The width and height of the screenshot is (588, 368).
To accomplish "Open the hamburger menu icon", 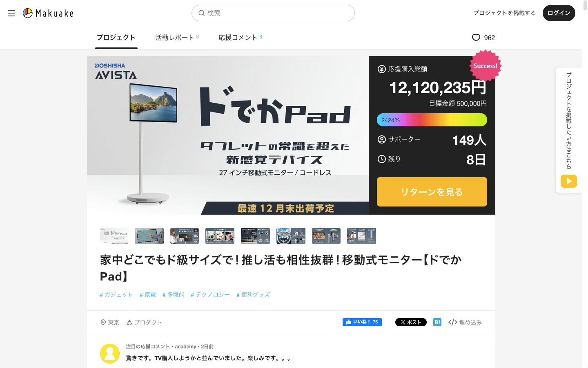I will 11,13.
